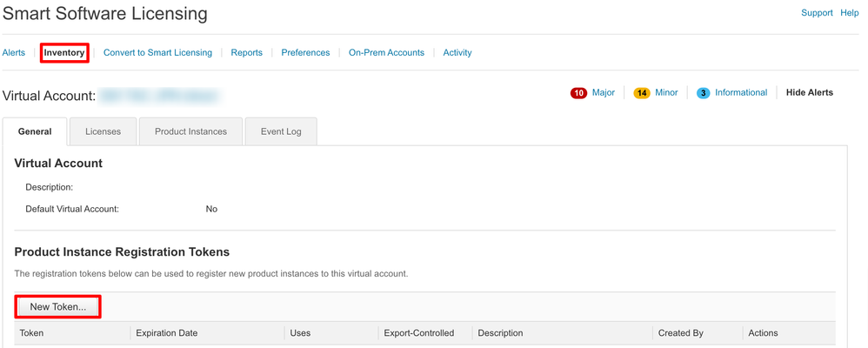Sort by Expiration Date column header
The height and width of the screenshot is (348, 868).
click(167, 333)
